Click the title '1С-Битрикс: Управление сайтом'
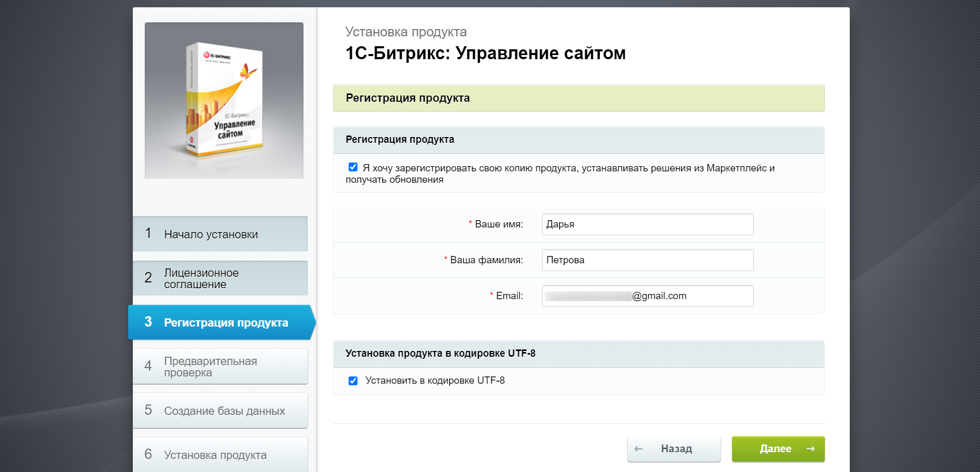This screenshot has width=980, height=472. (x=486, y=53)
